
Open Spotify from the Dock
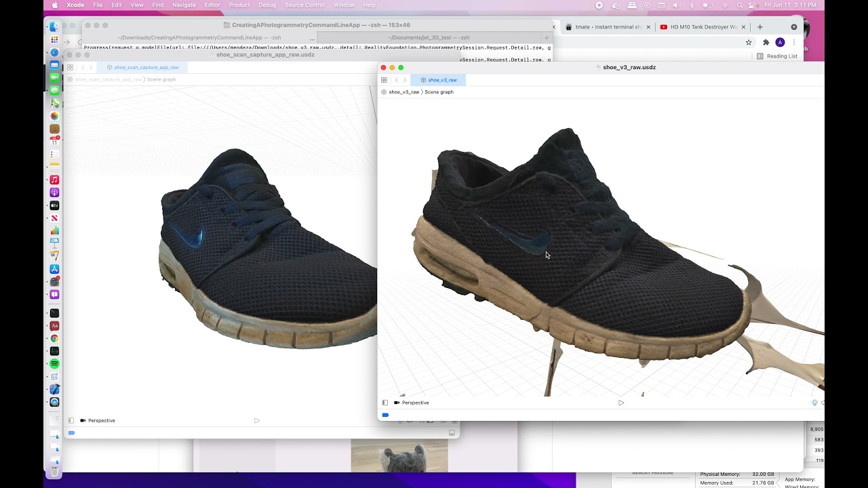click(54, 364)
